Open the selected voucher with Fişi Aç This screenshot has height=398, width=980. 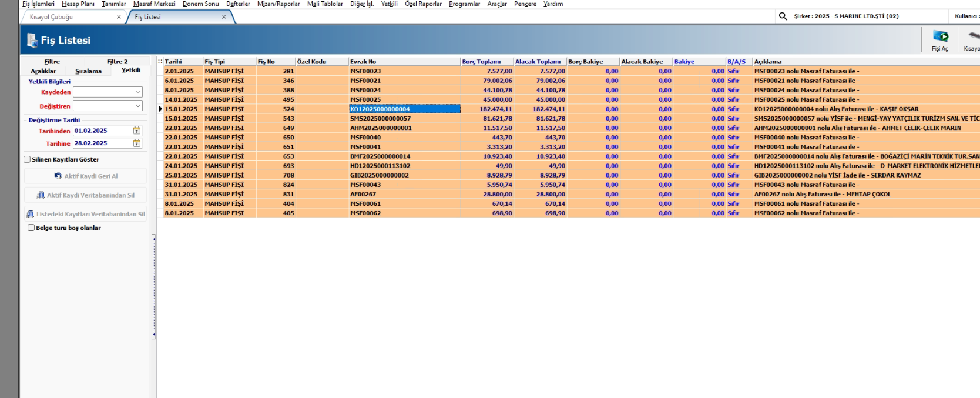pos(940,40)
